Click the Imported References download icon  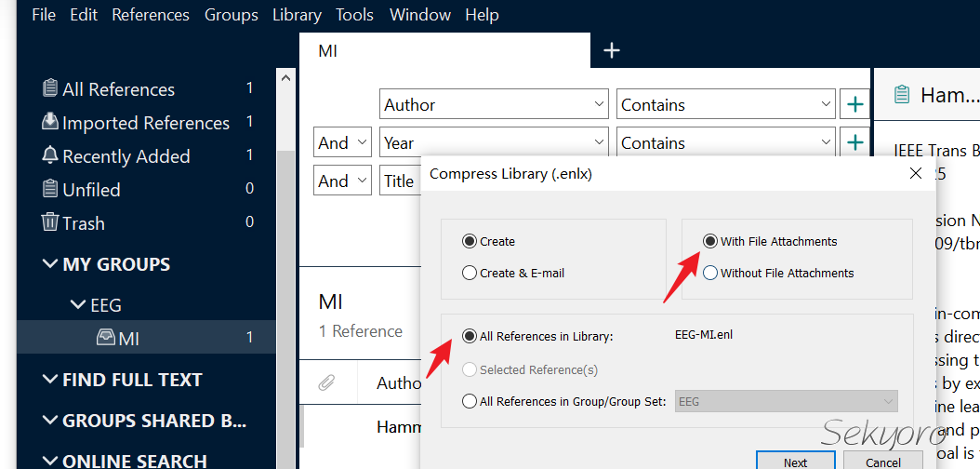point(50,123)
